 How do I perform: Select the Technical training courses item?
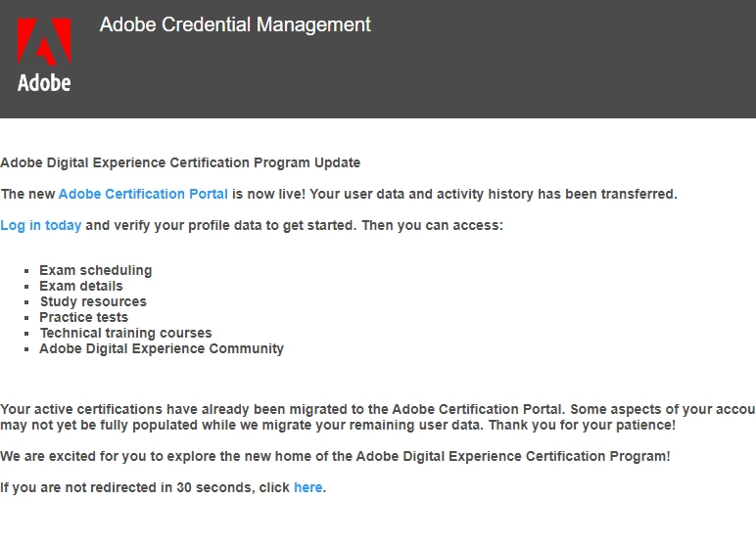pos(125,333)
